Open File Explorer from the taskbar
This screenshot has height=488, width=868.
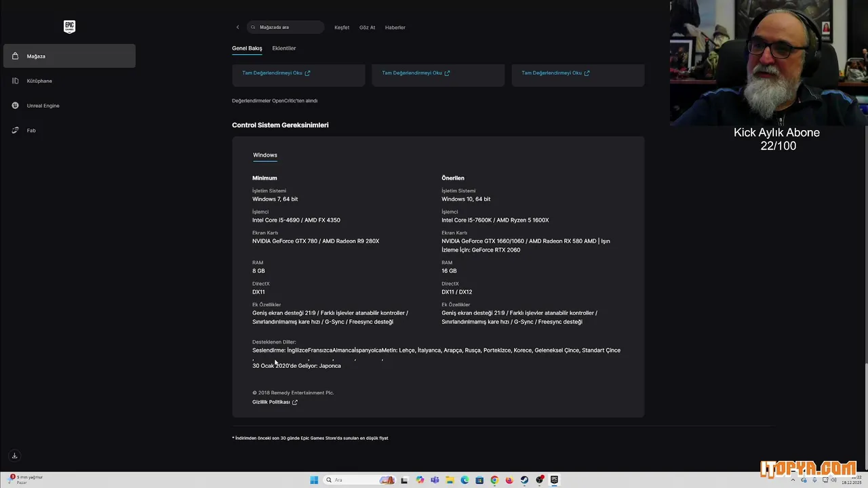[x=450, y=480]
